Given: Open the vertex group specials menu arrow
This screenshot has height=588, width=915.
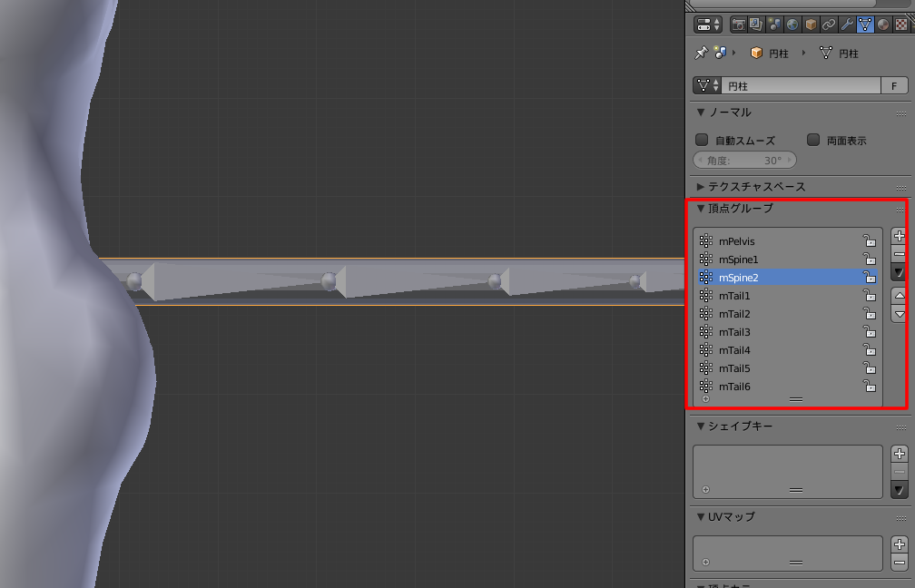Looking at the screenshot, I should point(900,272).
